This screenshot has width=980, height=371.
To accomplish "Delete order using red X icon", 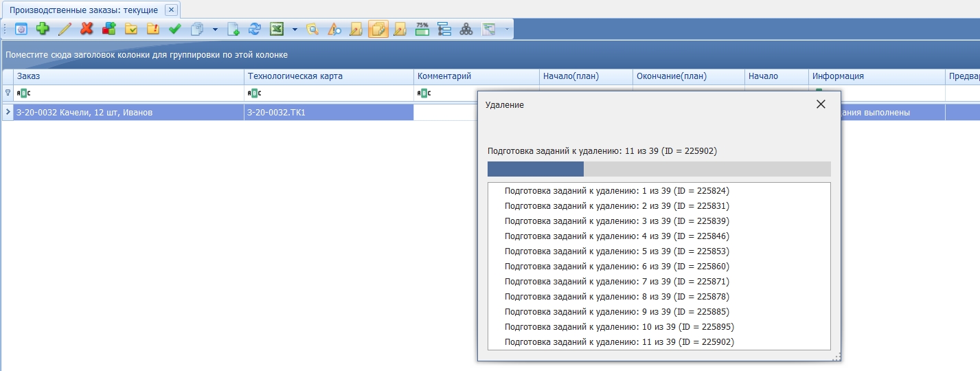I will pyautogui.click(x=87, y=29).
